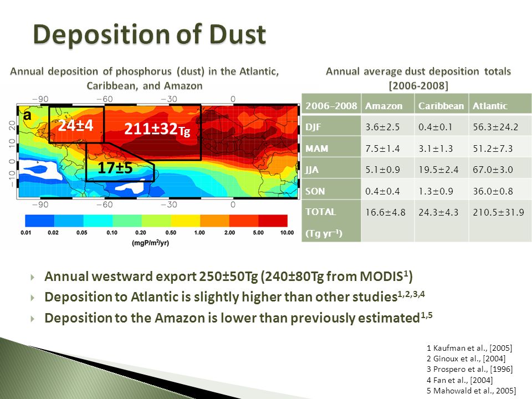Click the '2006–2008' table header cell
The width and height of the screenshot is (532, 399).
331,106
